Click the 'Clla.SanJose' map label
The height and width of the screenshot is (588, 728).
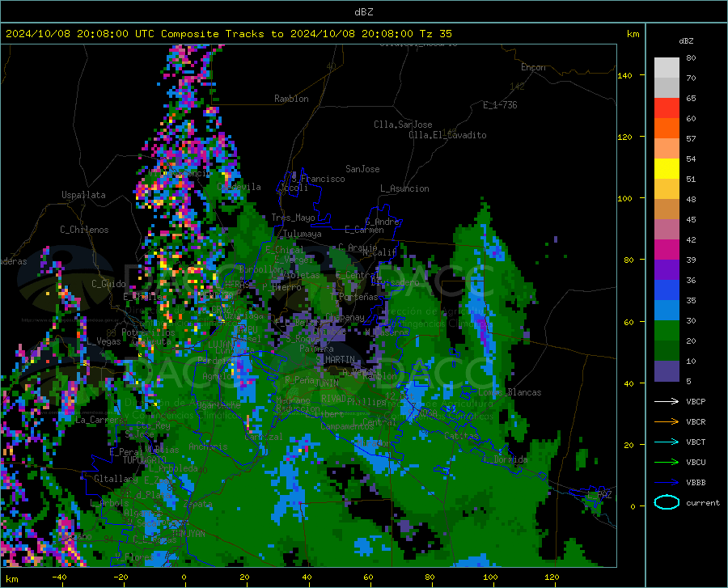[403, 125]
